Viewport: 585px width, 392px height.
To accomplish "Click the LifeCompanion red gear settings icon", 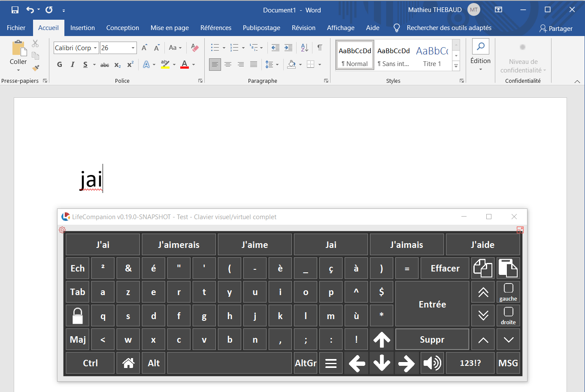I will coord(62,230).
